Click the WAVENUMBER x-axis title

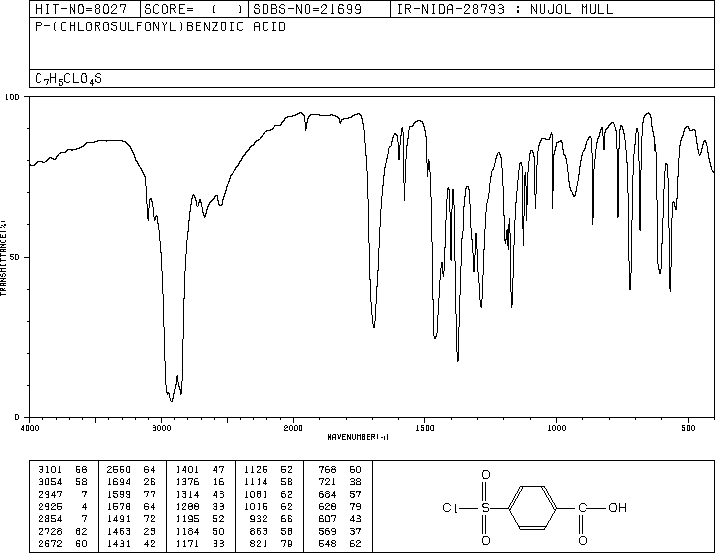coord(358,437)
